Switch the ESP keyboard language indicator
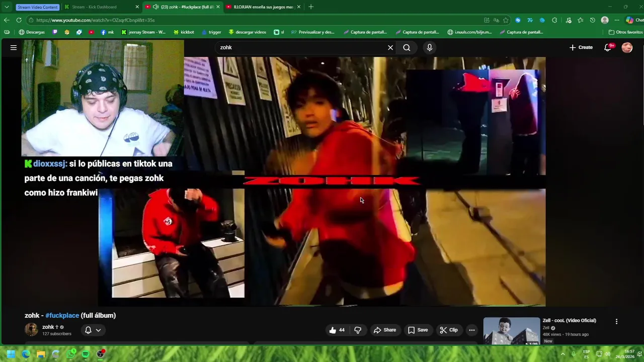Image resolution: width=644 pixels, height=362 pixels. point(587,354)
